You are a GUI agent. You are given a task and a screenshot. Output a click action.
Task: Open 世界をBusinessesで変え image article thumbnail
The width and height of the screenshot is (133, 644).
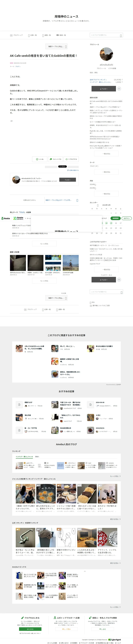pyautogui.click(x=18, y=263)
